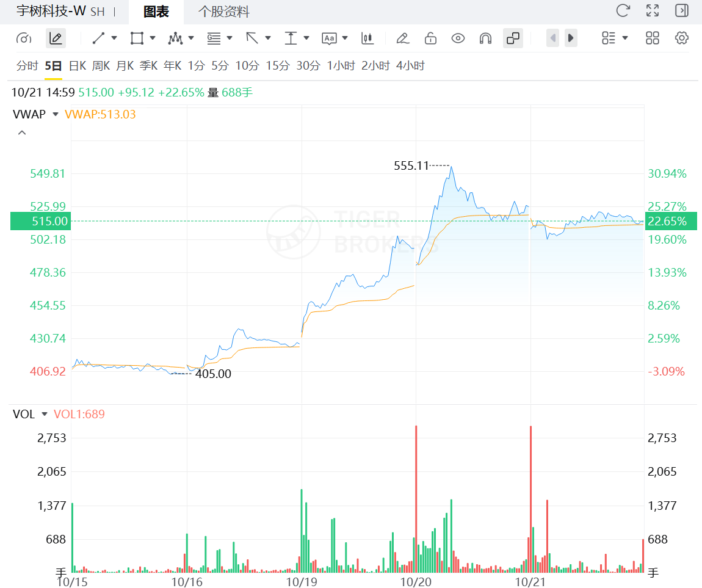Toggle drawings visibility eye icon

(x=458, y=38)
